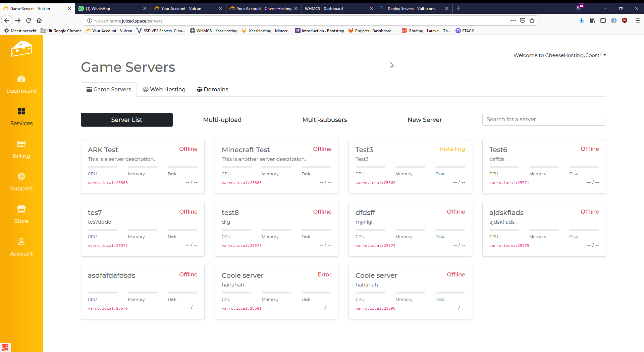The height and width of the screenshot is (352, 644).
Task: Switch to the Domains tab
Action: click(x=212, y=89)
